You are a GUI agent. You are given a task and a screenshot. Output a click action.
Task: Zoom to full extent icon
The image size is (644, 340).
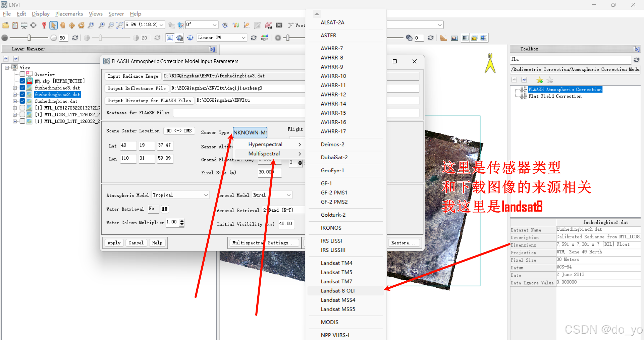pyautogui.click(x=120, y=25)
